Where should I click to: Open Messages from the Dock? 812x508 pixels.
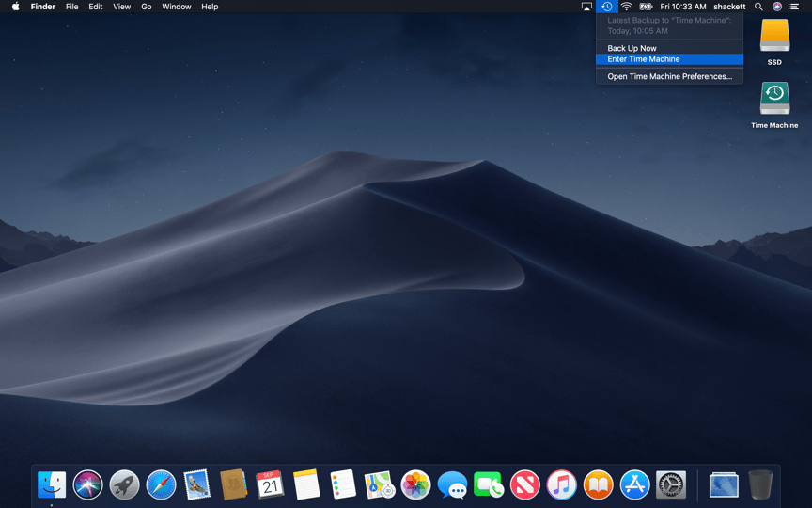[452, 484]
